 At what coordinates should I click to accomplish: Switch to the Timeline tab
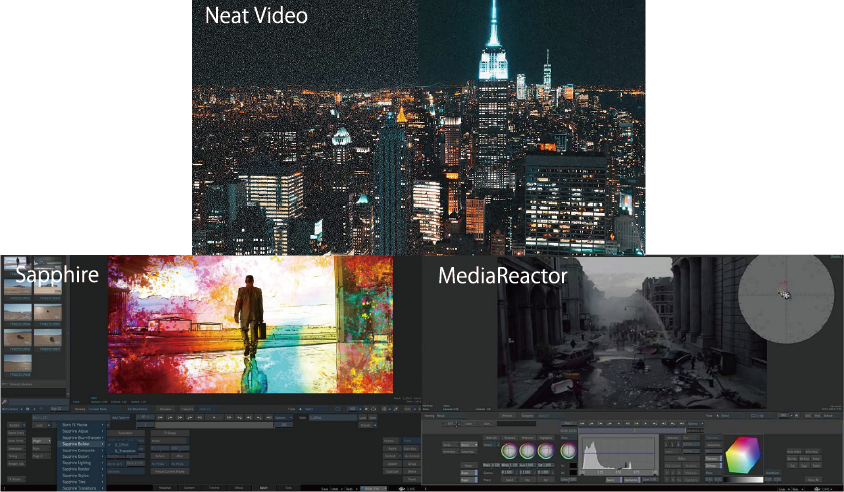(214, 488)
